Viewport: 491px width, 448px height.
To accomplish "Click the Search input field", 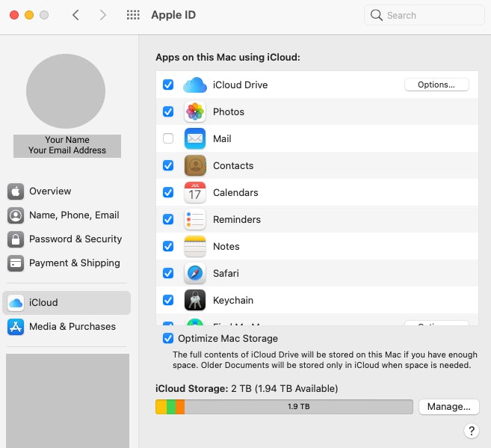I will click(x=424, y=15).
